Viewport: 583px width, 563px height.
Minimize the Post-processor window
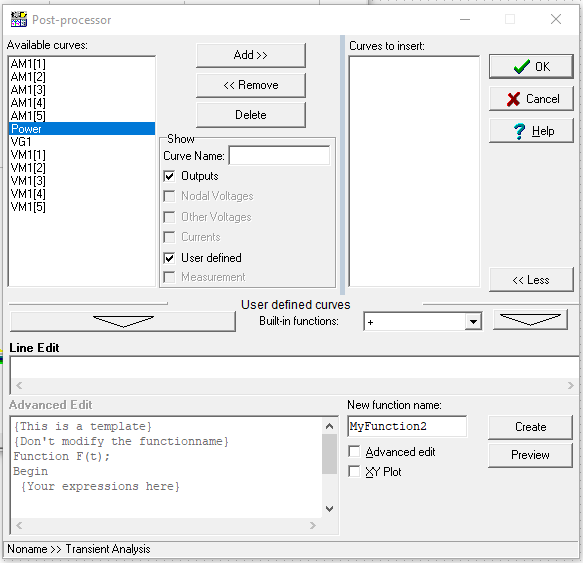click(x=465, y=19)
